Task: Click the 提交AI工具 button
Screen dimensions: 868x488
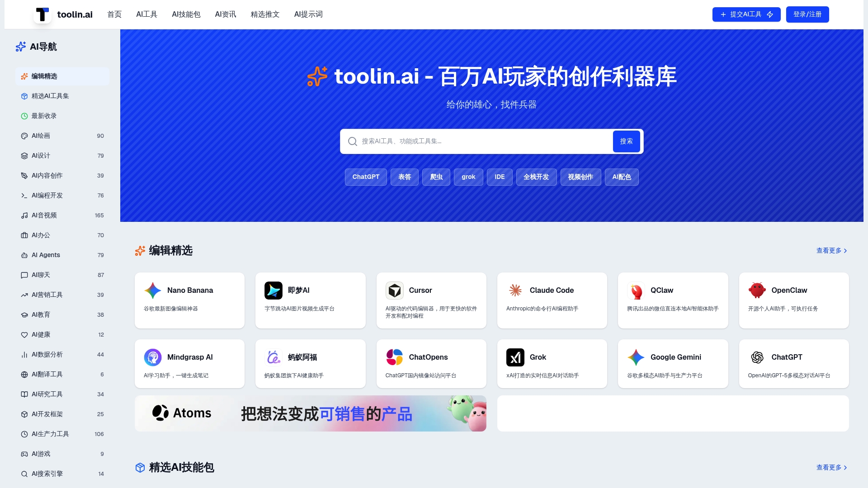Action: tap(746, 14)
